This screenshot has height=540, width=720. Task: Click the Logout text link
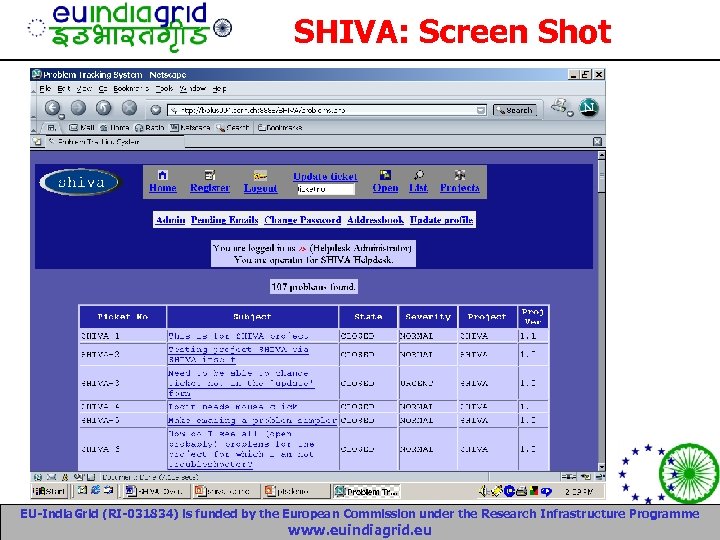pos(260,188)
